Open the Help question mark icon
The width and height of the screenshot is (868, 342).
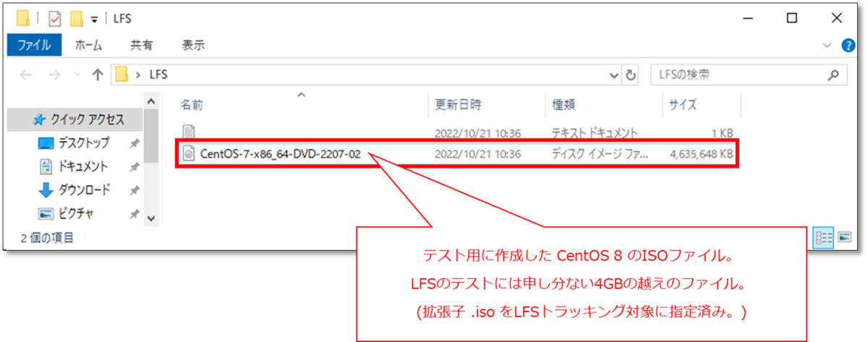point(848,46)
